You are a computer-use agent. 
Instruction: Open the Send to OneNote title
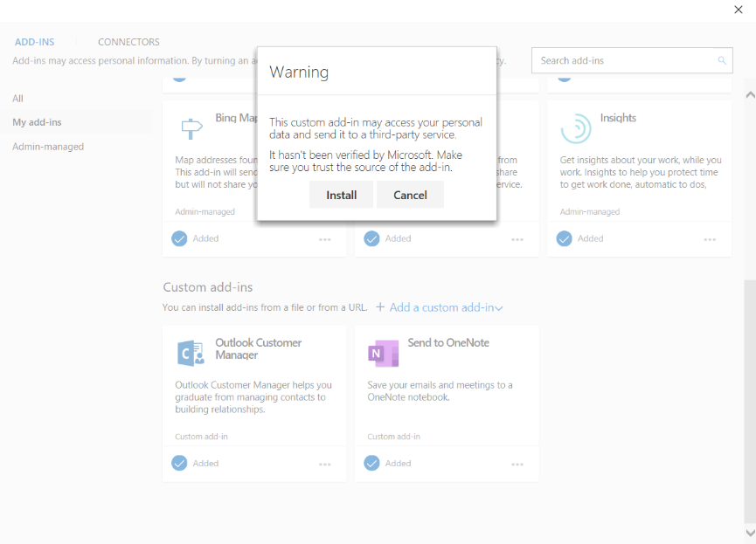(x=448, y=342)
